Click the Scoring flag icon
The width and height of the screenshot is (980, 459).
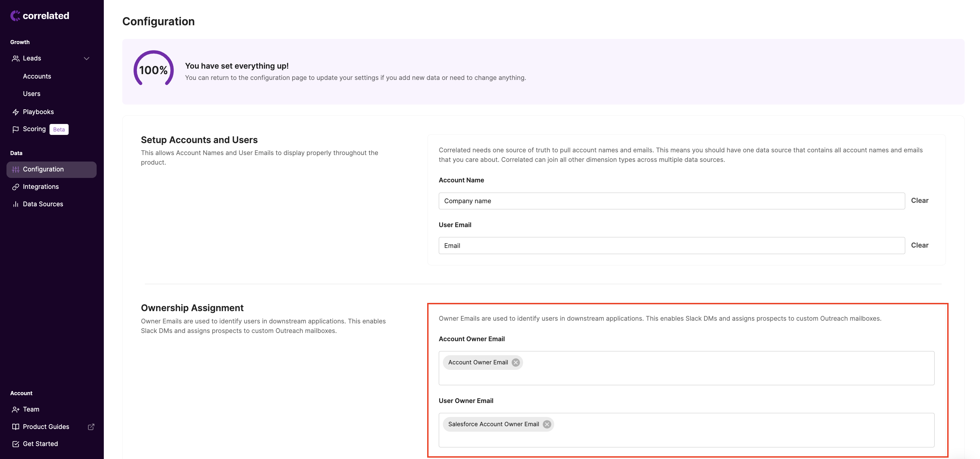(x=16, y=129)
